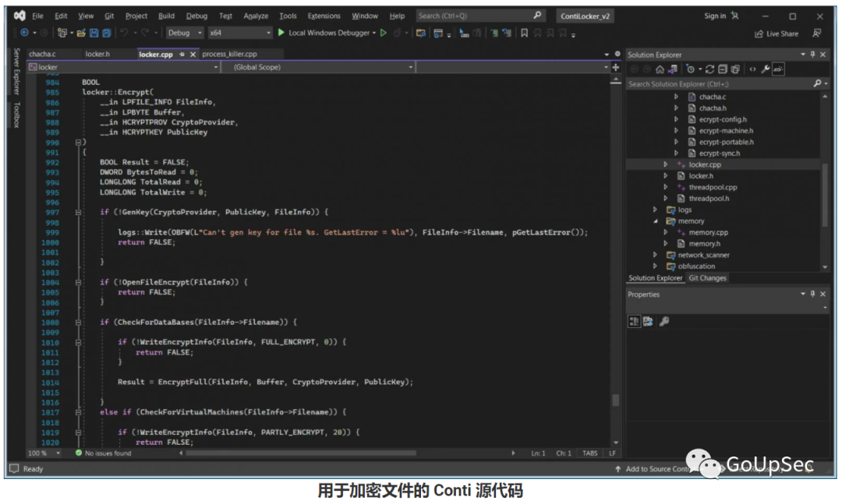842x504 pixels.
Task: Expand the network_scanner folder
Action: coord(655,255)
